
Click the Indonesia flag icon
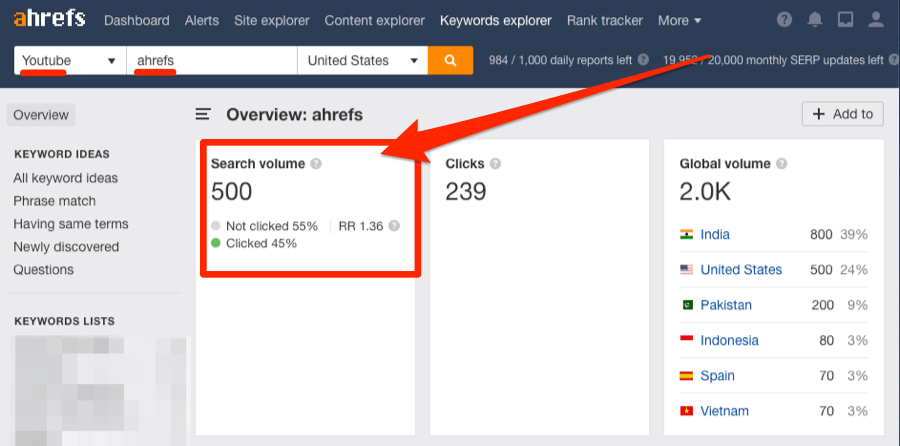pyautogui.click(x=686, y=340)
